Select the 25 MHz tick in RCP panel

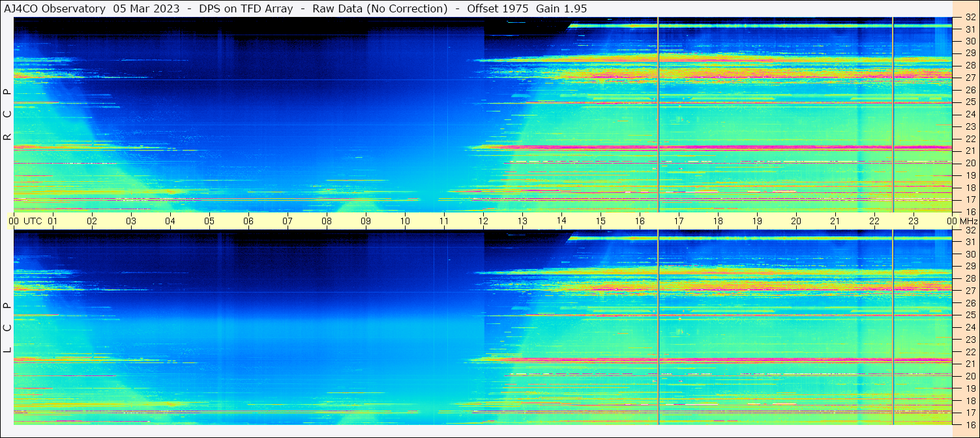tap(970, 102)
